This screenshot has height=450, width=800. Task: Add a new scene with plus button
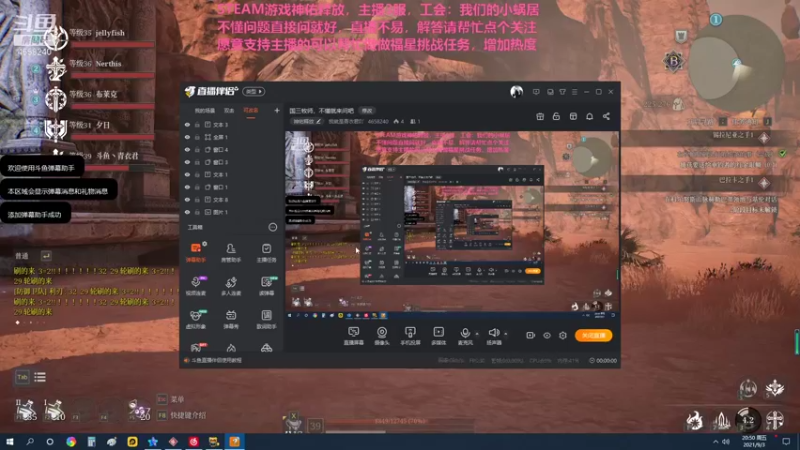pyautogui.click(x=277, y=110)
